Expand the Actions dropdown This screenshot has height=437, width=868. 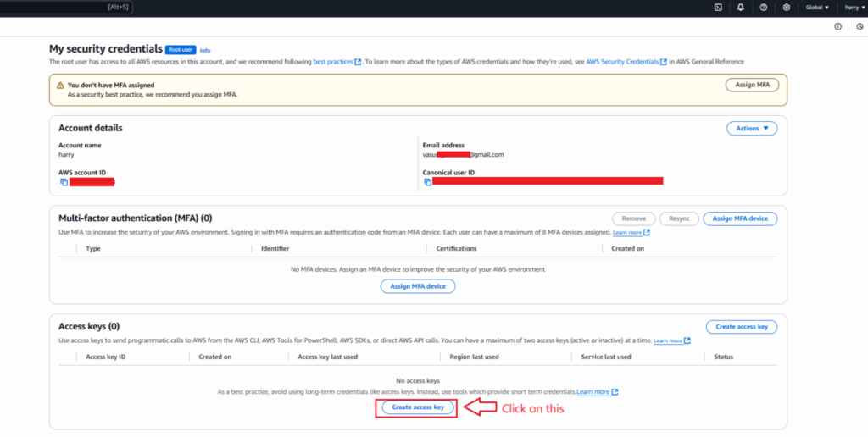point(752,129)
